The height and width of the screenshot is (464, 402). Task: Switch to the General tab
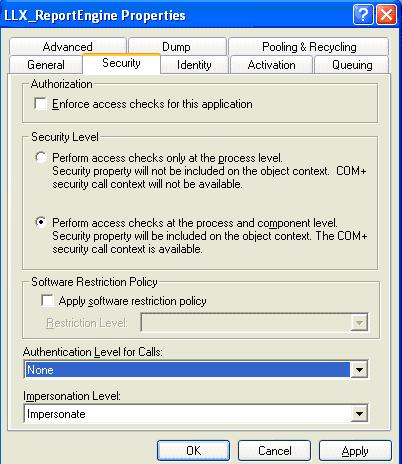click(46, 64)
